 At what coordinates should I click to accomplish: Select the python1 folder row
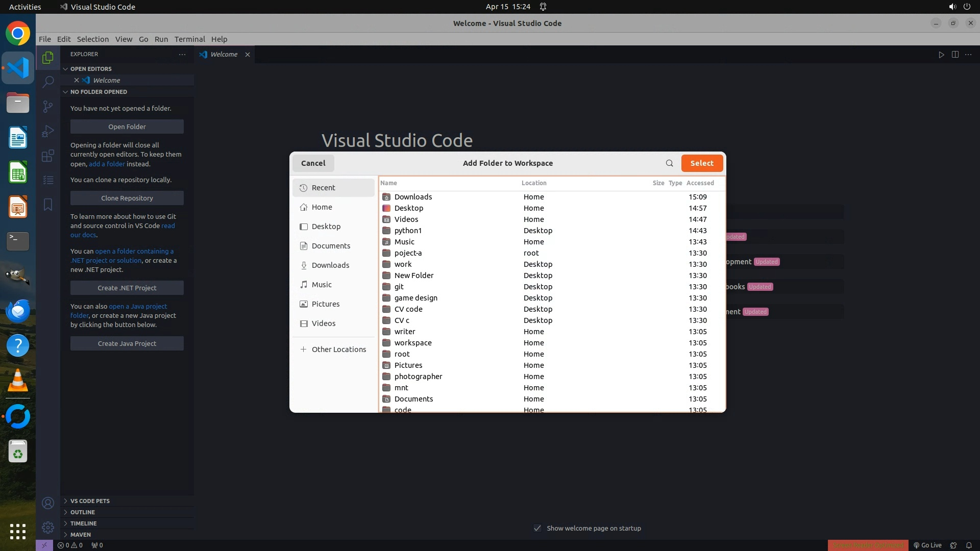pyautogui.click(x=408, y=231)
